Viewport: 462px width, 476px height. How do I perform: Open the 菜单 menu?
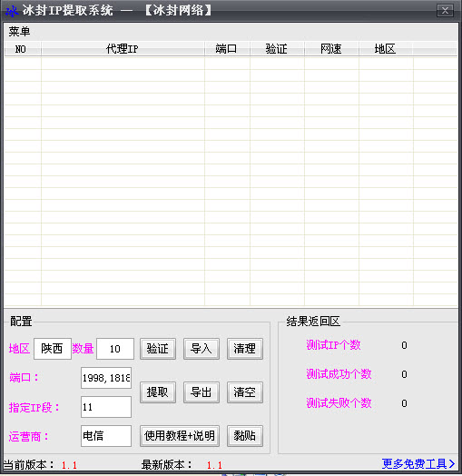(x=19, y=32)
